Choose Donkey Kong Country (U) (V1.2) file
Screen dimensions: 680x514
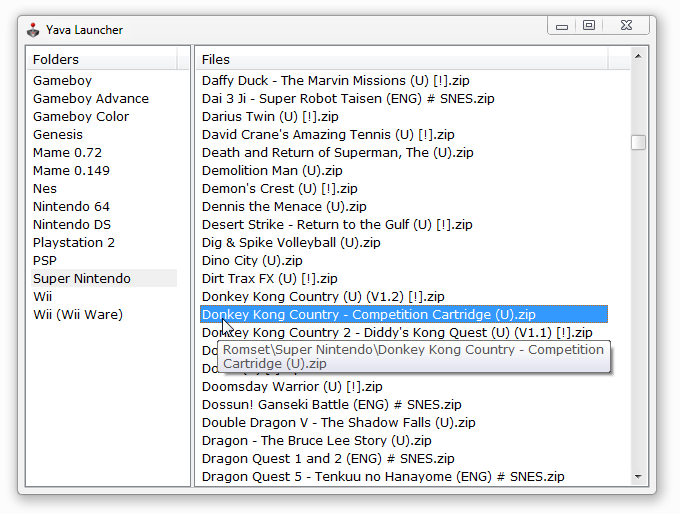click(323, 297)
